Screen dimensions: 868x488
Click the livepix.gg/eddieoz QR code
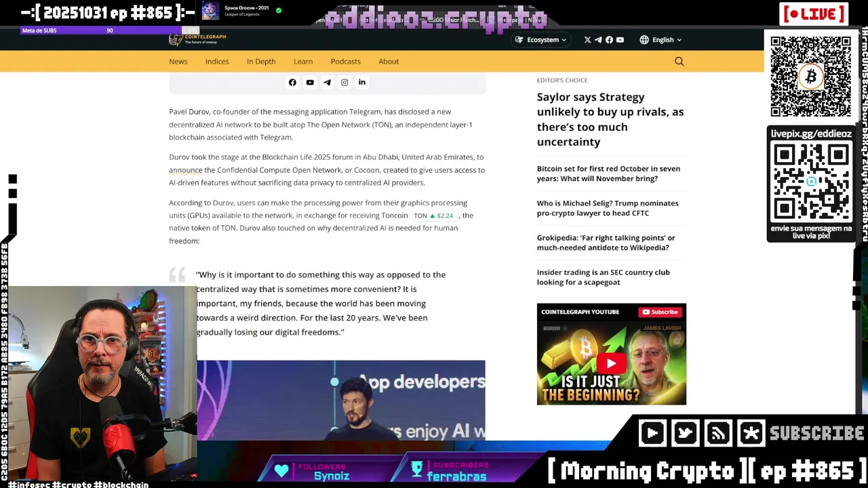(x=811, y=182)
